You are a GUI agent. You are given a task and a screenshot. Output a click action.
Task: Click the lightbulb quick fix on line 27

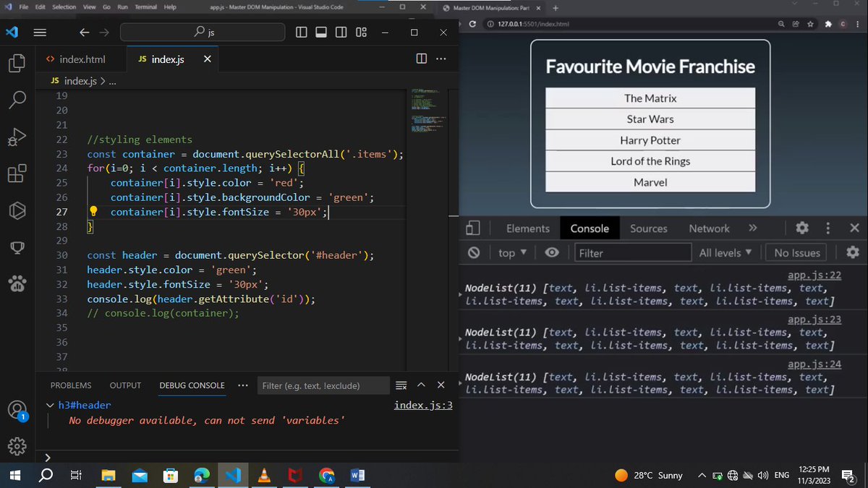pyautogui.click(x=93, y=212)
